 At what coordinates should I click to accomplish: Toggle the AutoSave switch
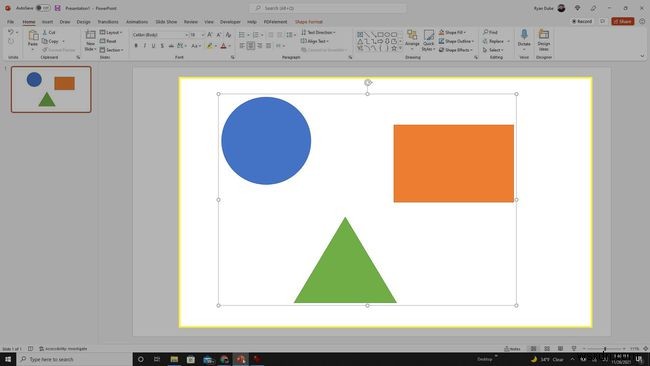point(43,8)
